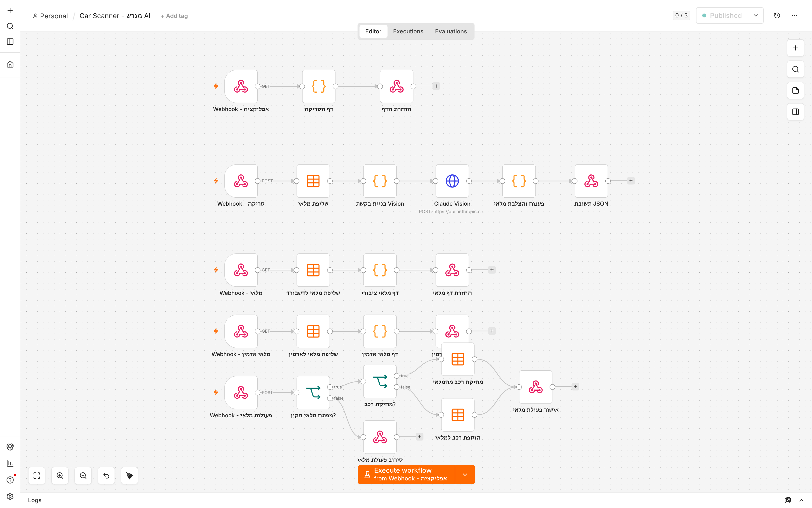Select the Webhook - מלאי אדמין node
Viewport: 812px width, 508px height.
coord(241,331)
